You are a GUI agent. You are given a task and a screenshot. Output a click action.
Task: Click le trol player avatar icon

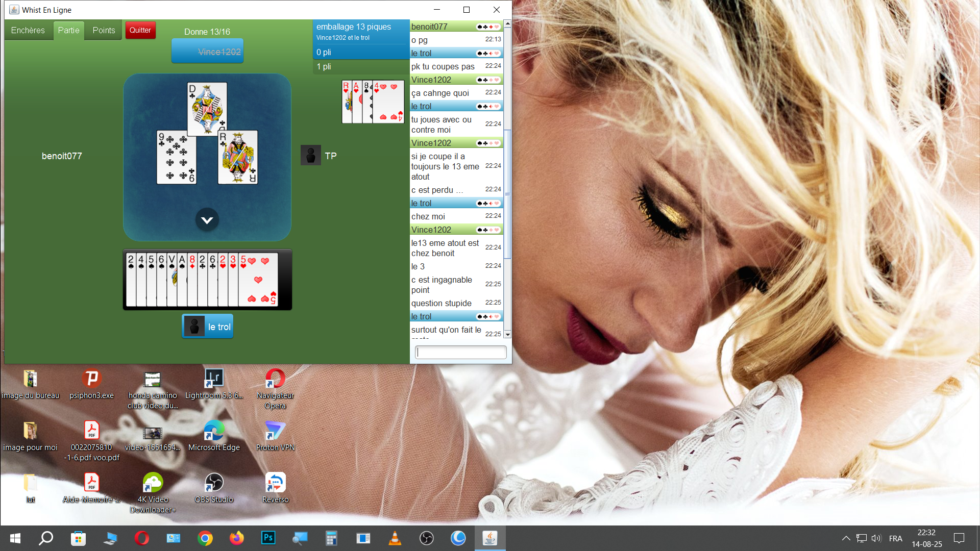(194, 327)
